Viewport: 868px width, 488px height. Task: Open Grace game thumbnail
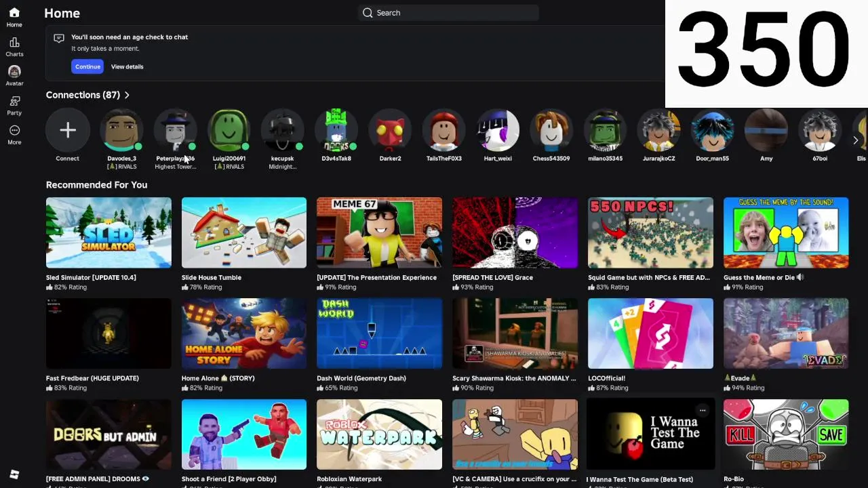tap(515, 232)
